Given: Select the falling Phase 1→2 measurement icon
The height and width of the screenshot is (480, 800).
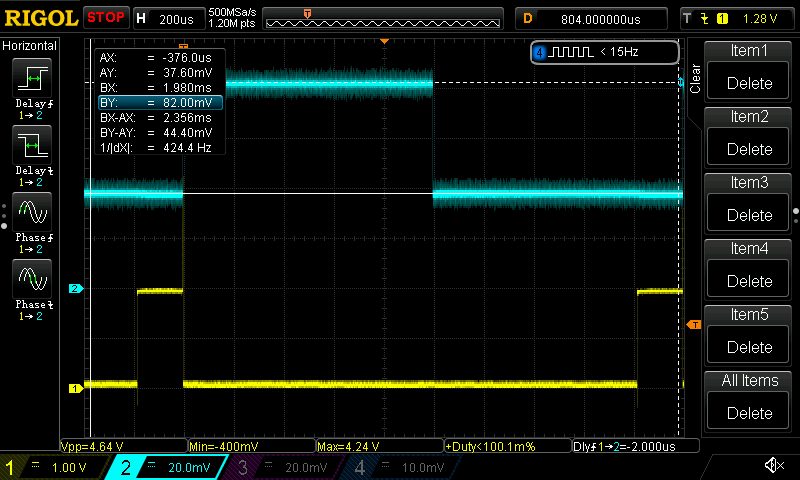Looking at the screenshot, I should tap(32, 279).
